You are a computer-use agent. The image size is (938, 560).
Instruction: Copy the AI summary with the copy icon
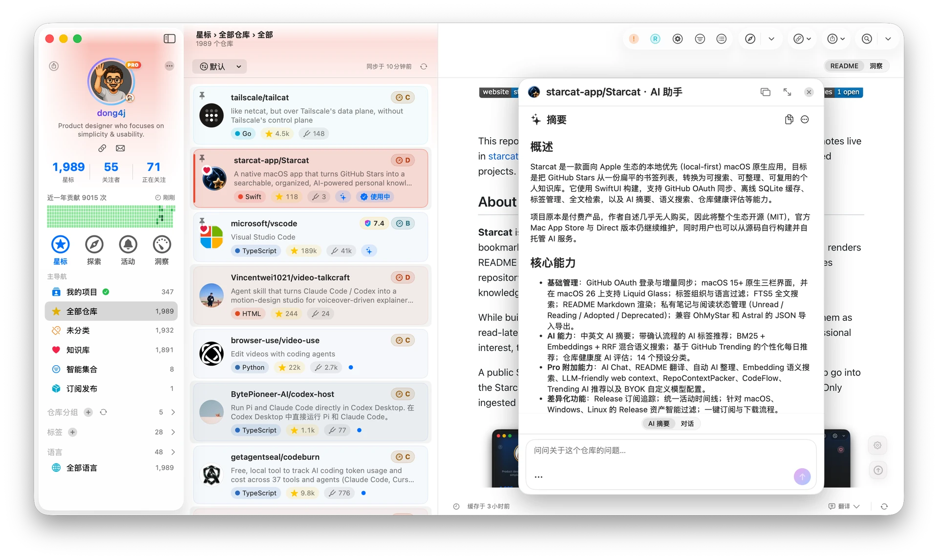(x=789, y=120)
